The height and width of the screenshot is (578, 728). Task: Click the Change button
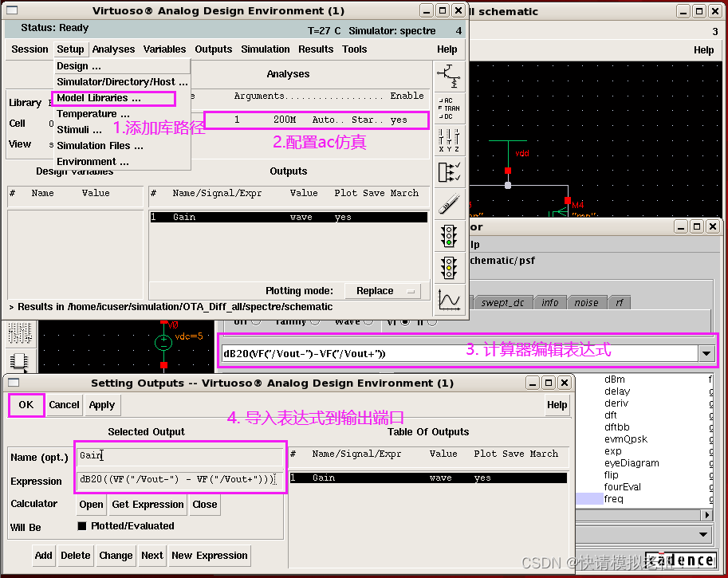[x=116, y=556]
